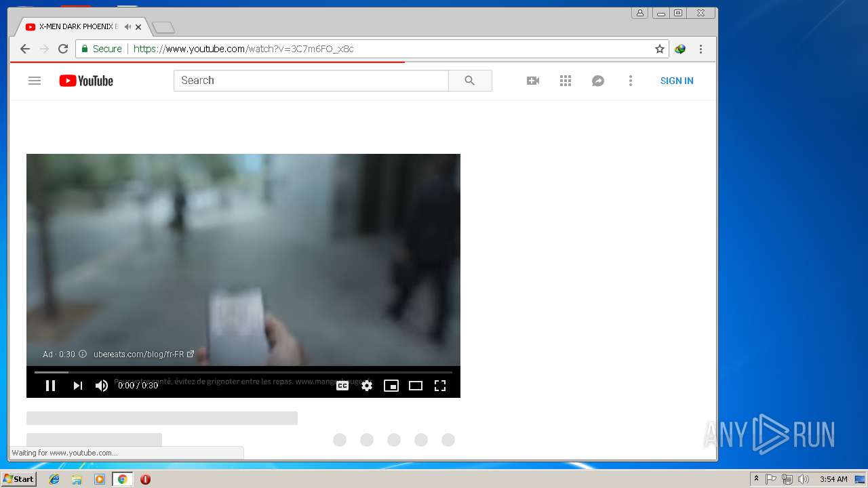This screenshot has height=488, width=868.
Task: Click Chrome taskbar icon
Action: (x=122, y=479)
